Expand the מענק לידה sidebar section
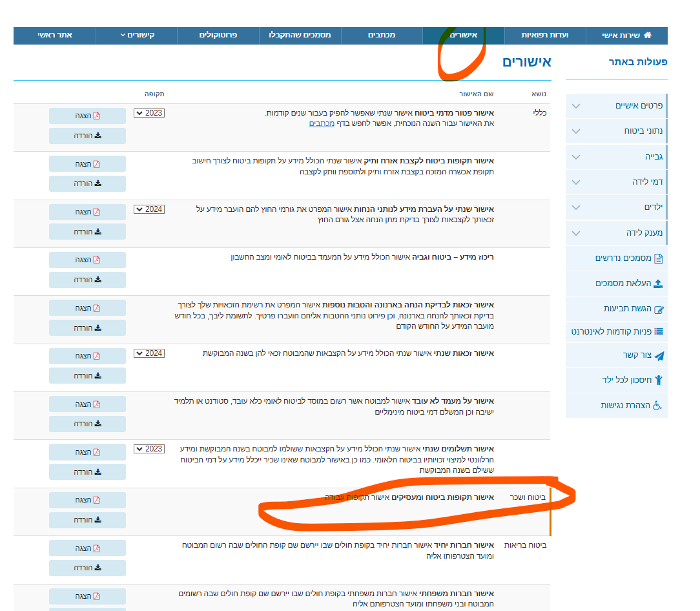 617,233
